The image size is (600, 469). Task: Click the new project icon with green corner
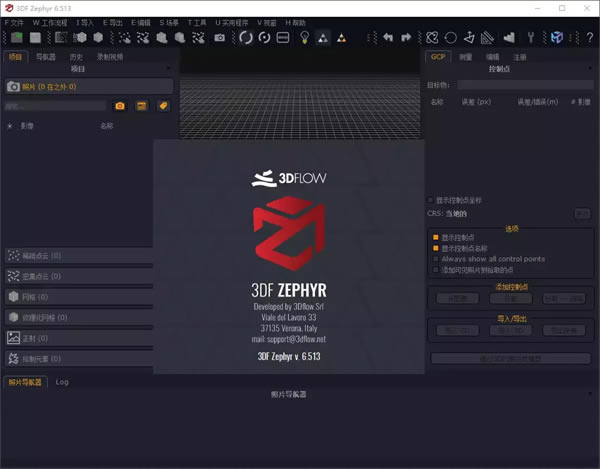click(x=16, y=37)
